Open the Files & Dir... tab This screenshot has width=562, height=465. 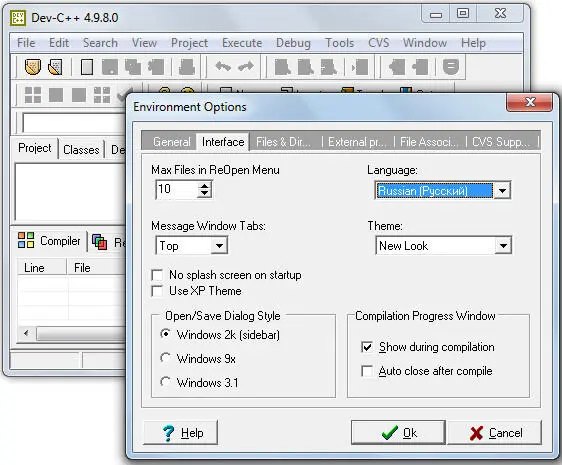(284, 142)
